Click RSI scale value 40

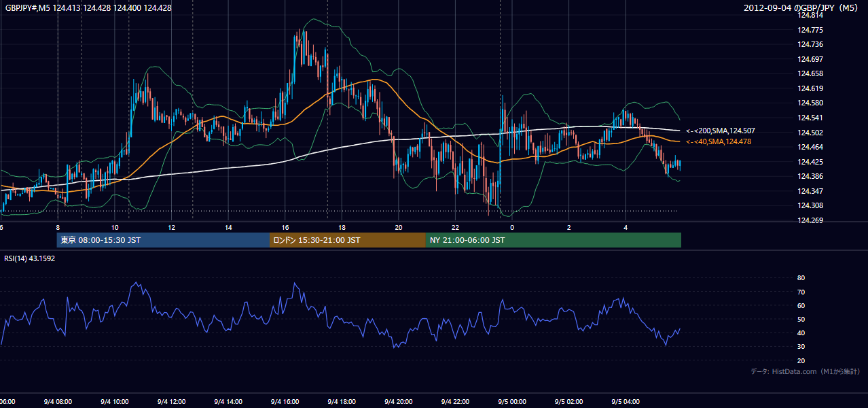coord(801,333)
